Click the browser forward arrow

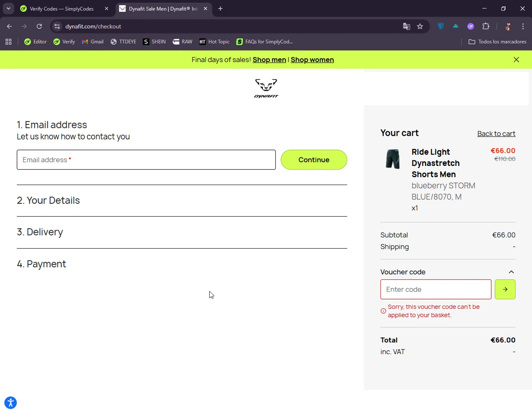pyautogui.click(x=24, y=26)
